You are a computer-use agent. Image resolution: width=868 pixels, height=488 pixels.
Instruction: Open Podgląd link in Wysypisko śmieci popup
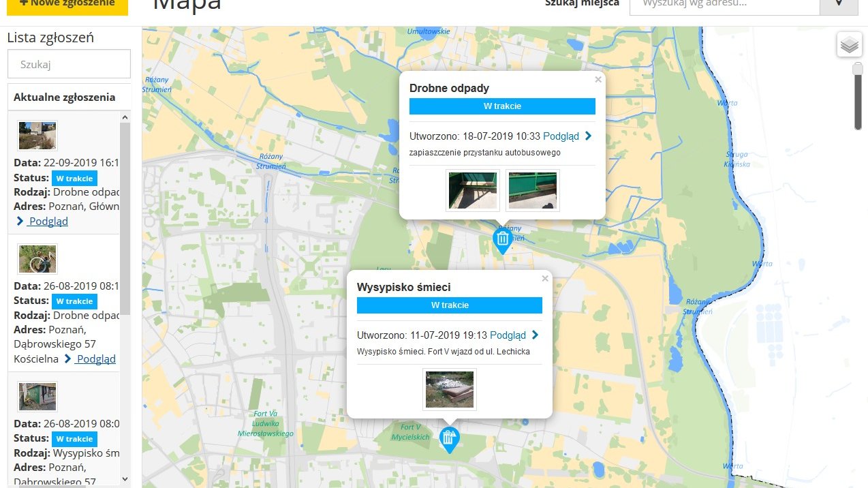point(508,335)
